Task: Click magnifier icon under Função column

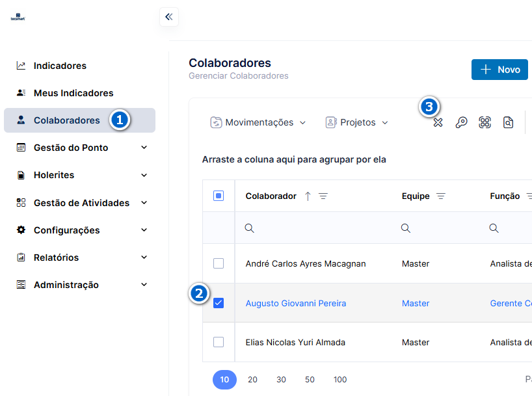Action: coord(494,228)
